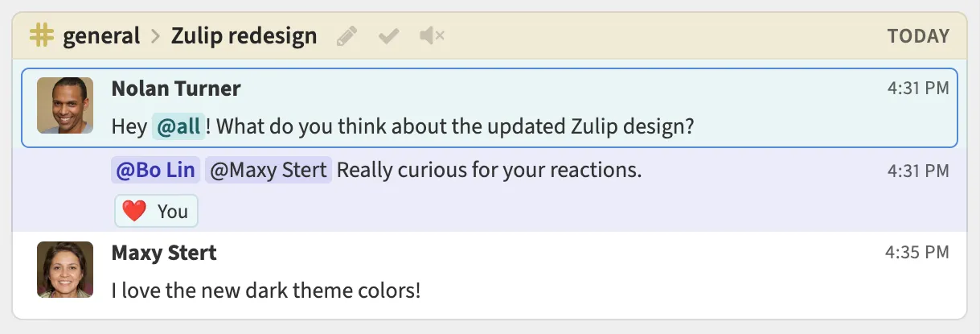Edit the Zulip redesign topic
This screenshot has width=980, height=334.
[x=346, y=36]
